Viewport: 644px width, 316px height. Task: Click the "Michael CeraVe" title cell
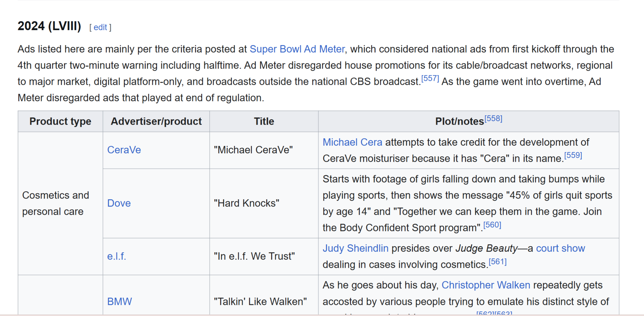[264, 150]
